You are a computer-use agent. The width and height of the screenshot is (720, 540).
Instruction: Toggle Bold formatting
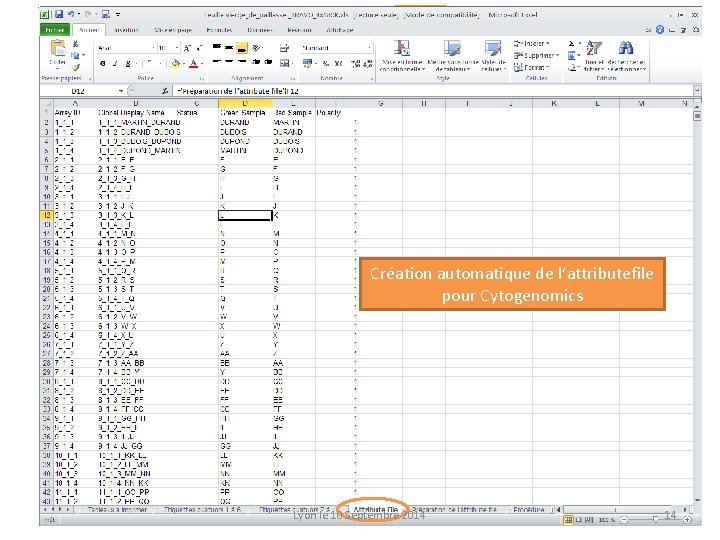[103, 63]
